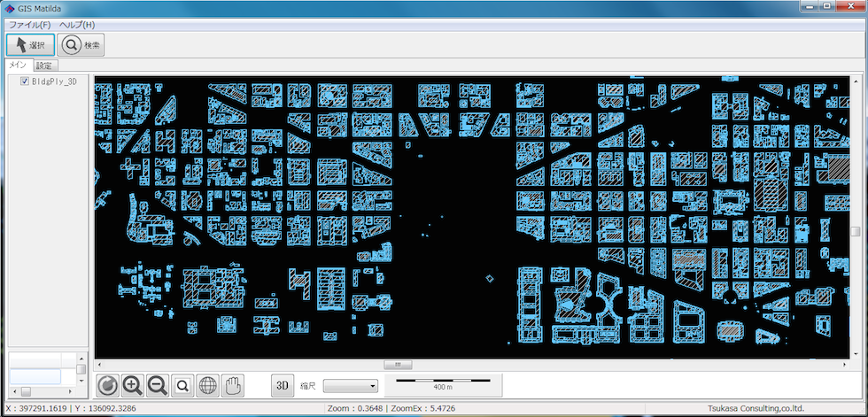Open the ファイル(F) menu
Image resolution: width=868 pixels, height=417 pixels.
point(30,25)
